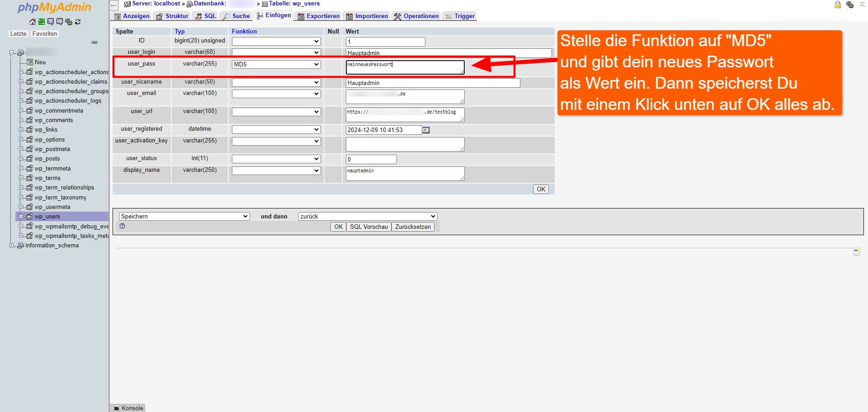868x412 pixels.
Task: Open the phpMyAdmin home icon
Action: (33, 22)
